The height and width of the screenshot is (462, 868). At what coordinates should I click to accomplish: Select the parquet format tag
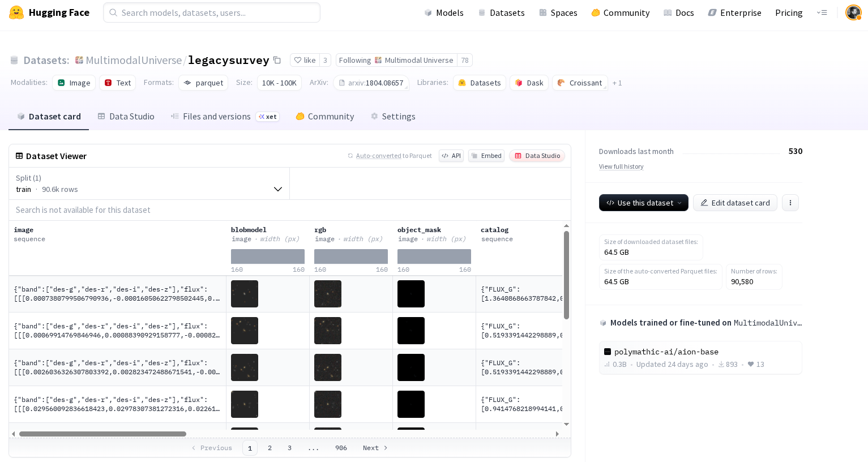point(203,83)
